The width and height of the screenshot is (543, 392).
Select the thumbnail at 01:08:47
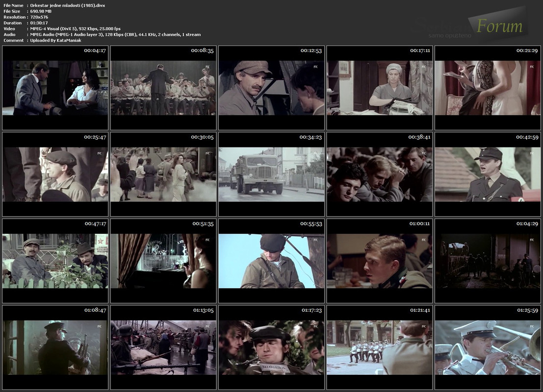pyautogui.click(x=55, y=347)
